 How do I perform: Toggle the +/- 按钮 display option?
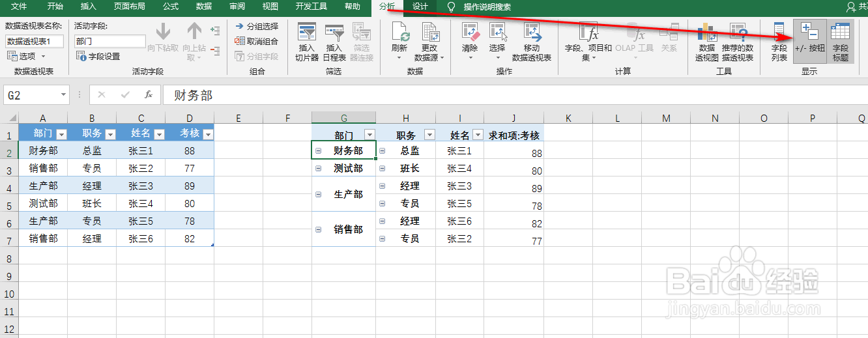click(809, 41)
